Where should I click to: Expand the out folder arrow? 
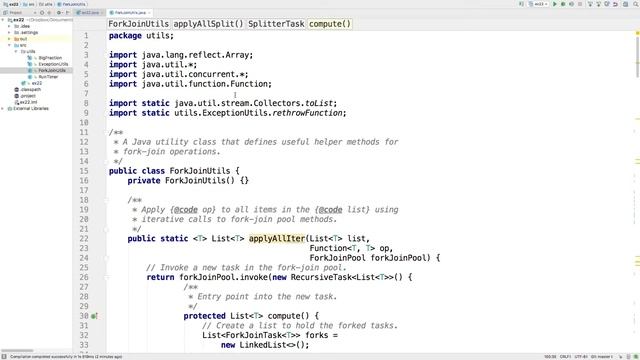pyautogui.click(x=9, y=39)
